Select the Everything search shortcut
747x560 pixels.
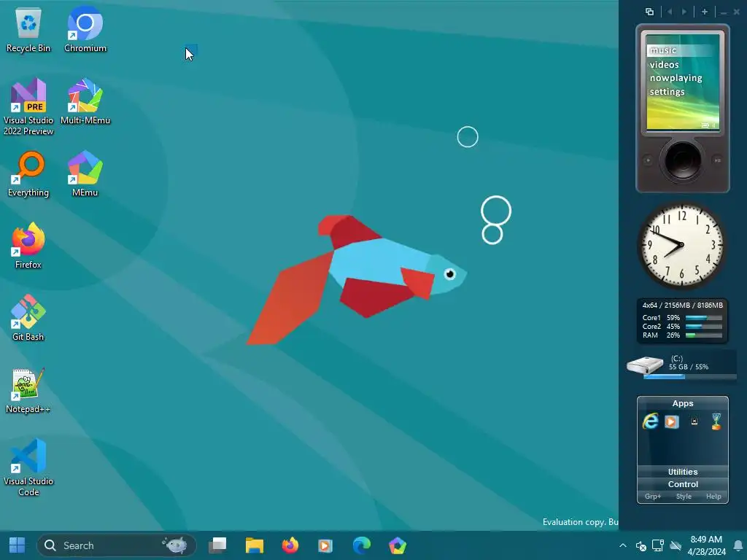click(28, 174)
